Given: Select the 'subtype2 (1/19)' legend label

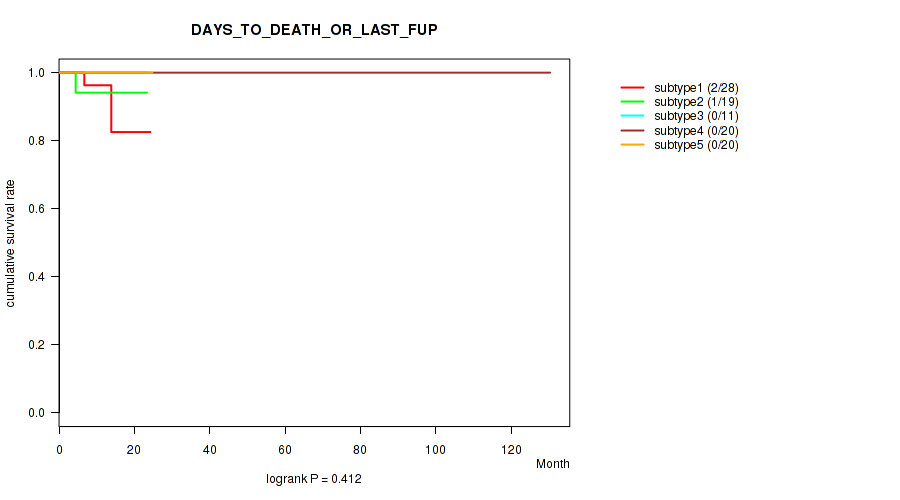Looking at the screenshot, I should click(x=696, y=102).
